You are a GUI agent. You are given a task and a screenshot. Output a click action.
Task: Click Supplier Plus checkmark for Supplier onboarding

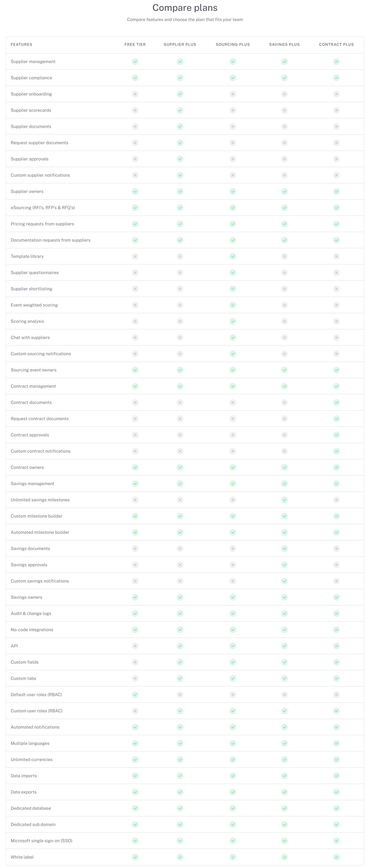pyautogui.click(x=180, y=94)
